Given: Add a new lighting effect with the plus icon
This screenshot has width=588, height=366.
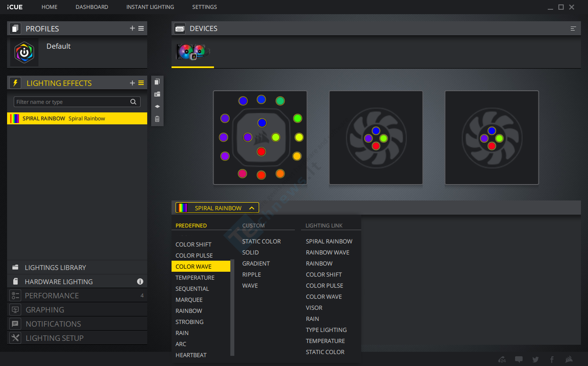Looking at the screenshot, I should click(132, 83).
